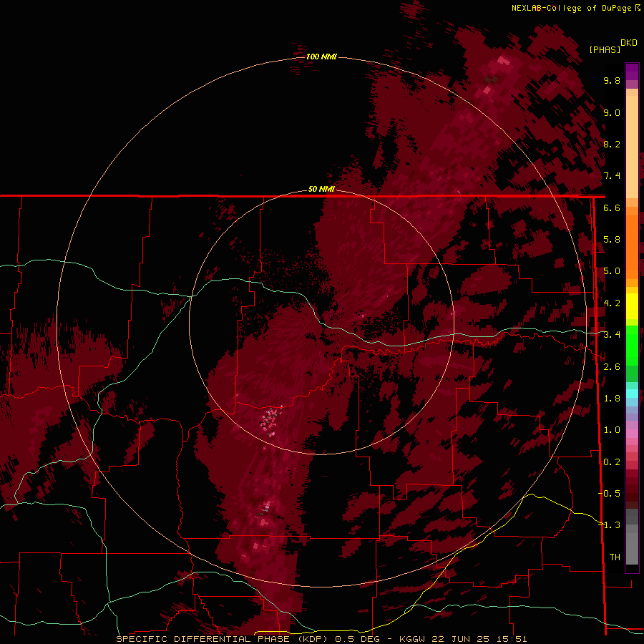Click the 8.2 value on the color scale
This screenshot has height=644, width=644.
coord(612,144)
